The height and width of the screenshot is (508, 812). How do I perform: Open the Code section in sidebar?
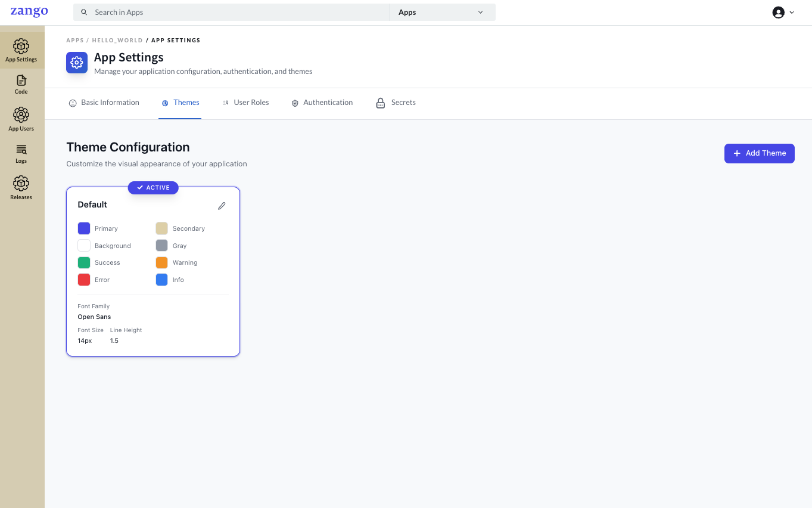pos(21,85)
